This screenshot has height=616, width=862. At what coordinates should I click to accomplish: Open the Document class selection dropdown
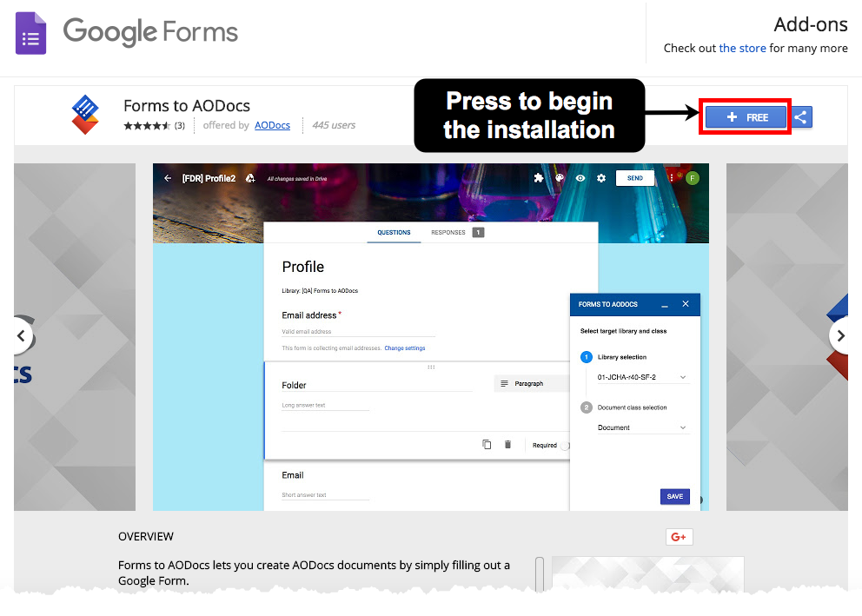pos(642,427)
